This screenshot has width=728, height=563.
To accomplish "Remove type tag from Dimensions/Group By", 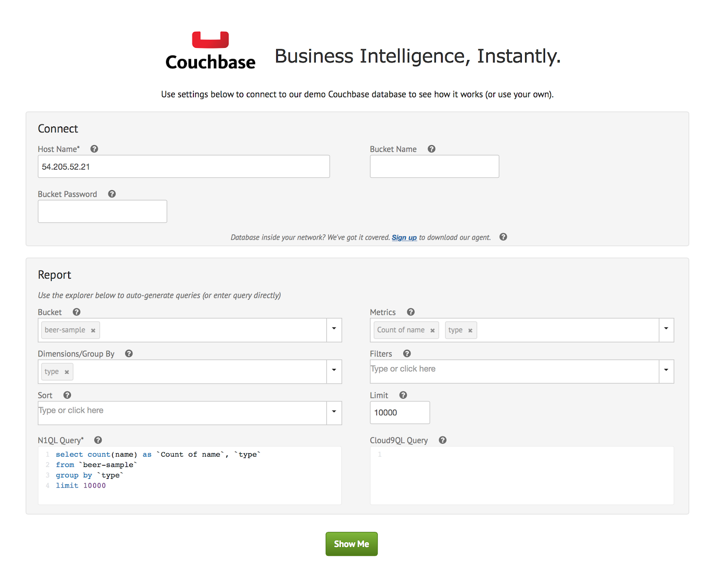I will (67, 372).
